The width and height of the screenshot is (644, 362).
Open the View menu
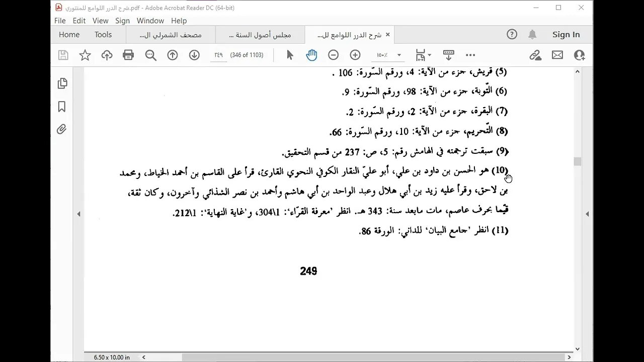pyautogui.click(x=100, y=21)
